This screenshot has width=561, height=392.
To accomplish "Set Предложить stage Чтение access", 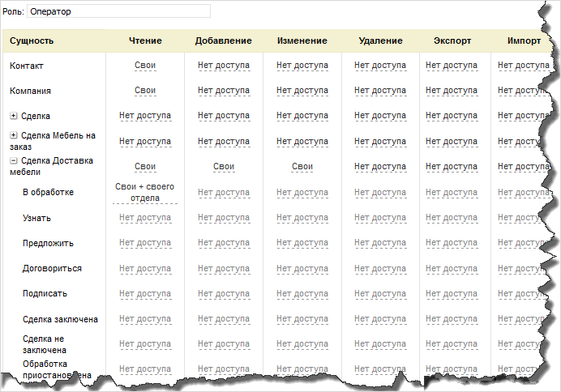I will pos(145,243).
